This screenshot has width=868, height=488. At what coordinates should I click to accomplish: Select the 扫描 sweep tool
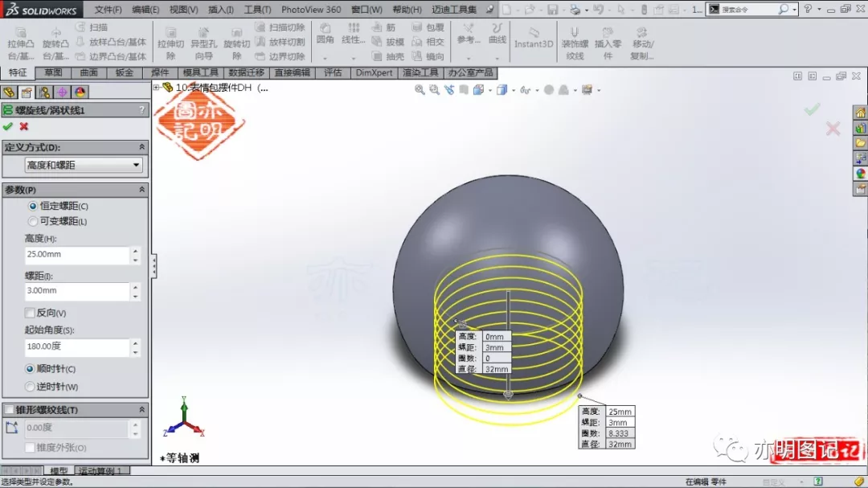click(92, 27)
